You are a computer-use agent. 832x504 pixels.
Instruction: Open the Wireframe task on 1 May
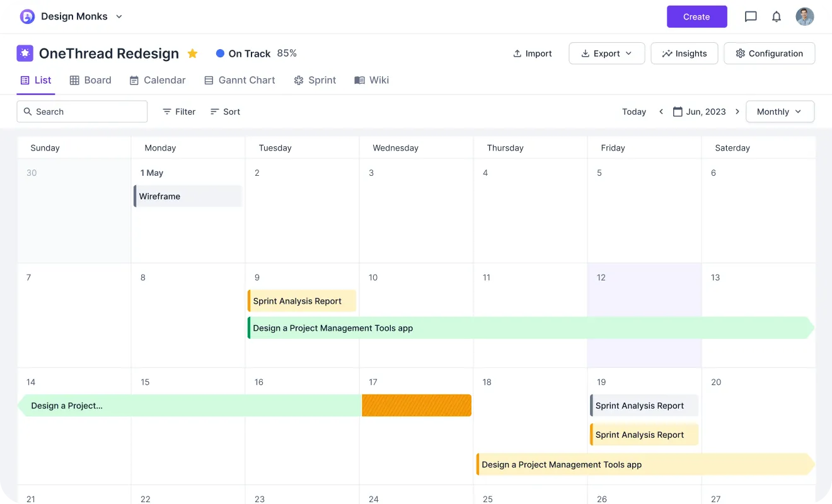point(188,196)
